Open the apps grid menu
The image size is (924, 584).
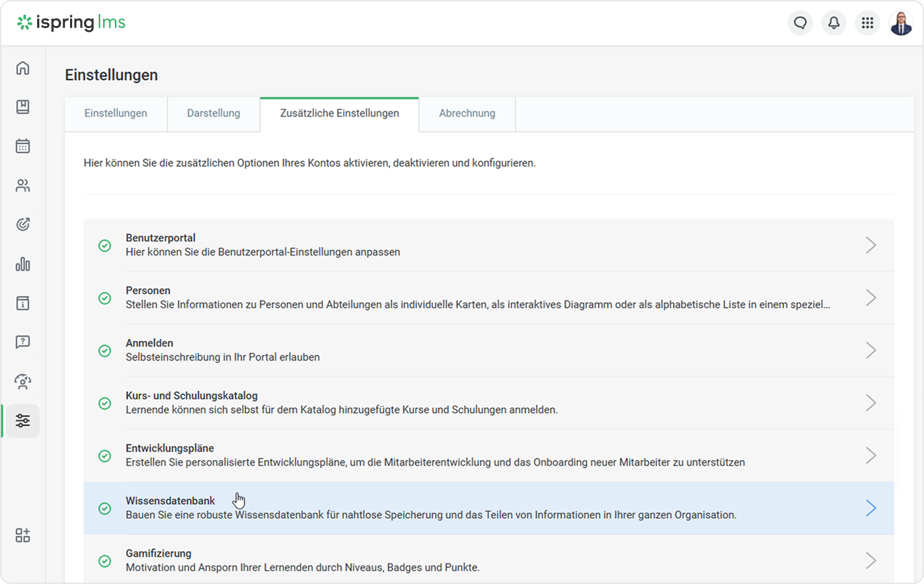867,23
